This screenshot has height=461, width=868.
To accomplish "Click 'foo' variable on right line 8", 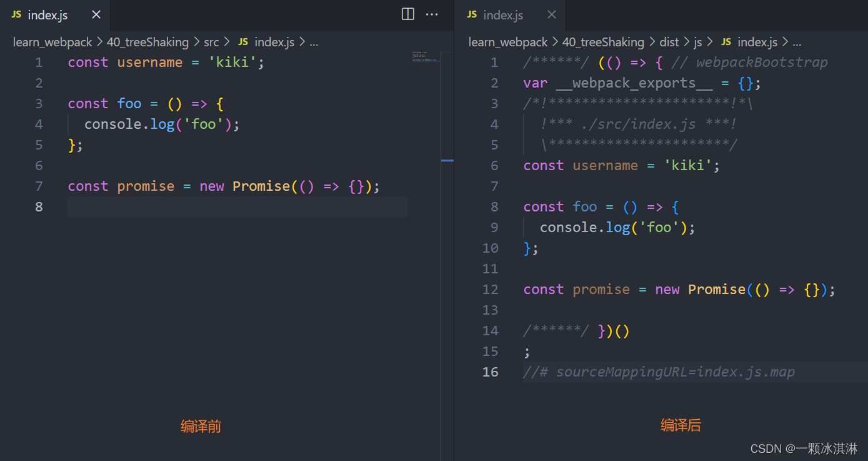I will [x=585, y=206].
